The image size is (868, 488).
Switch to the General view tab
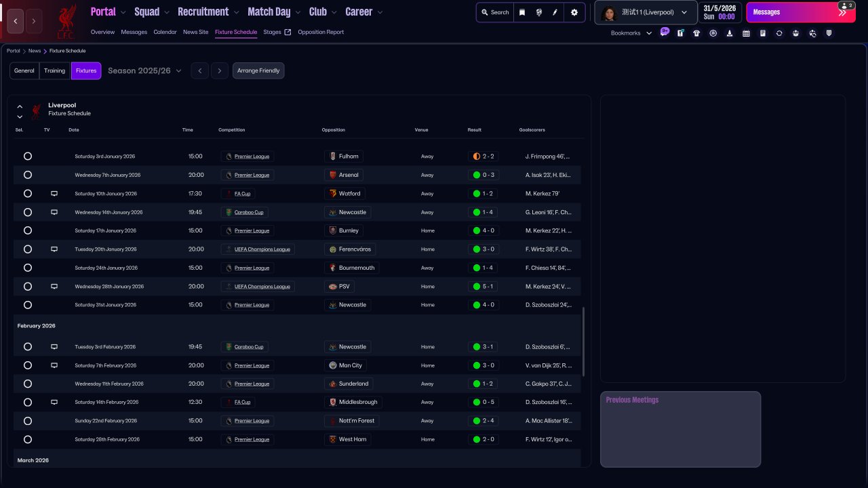coord(24,70)
